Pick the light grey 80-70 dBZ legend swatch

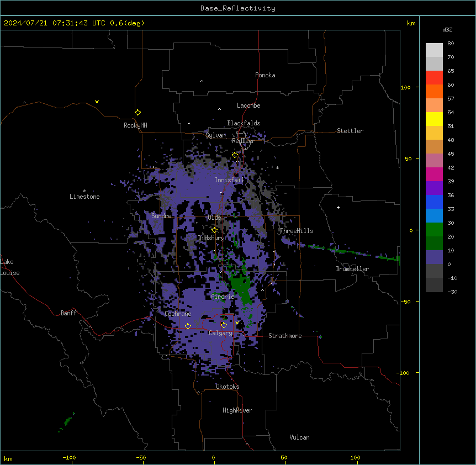pos(434,50)
